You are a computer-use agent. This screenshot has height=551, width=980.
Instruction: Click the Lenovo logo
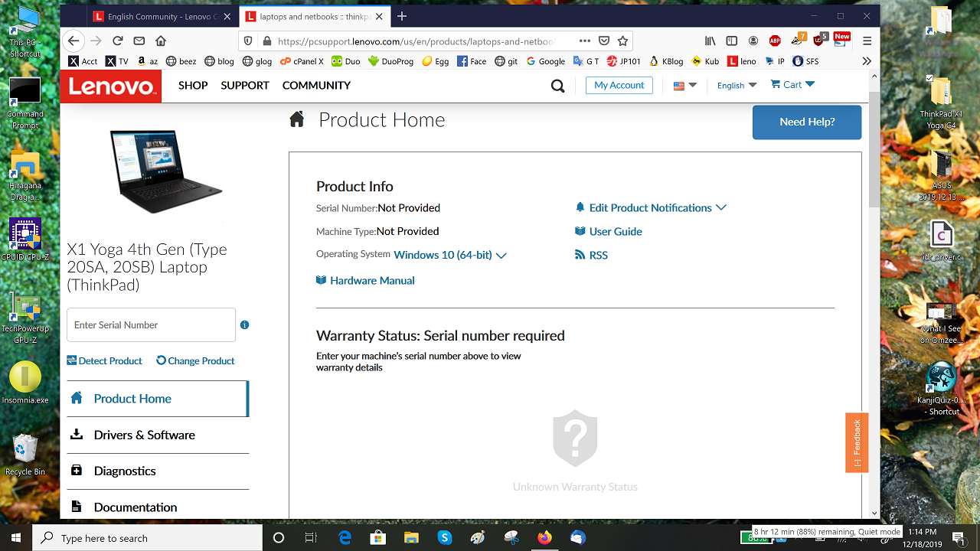point(111,86)
